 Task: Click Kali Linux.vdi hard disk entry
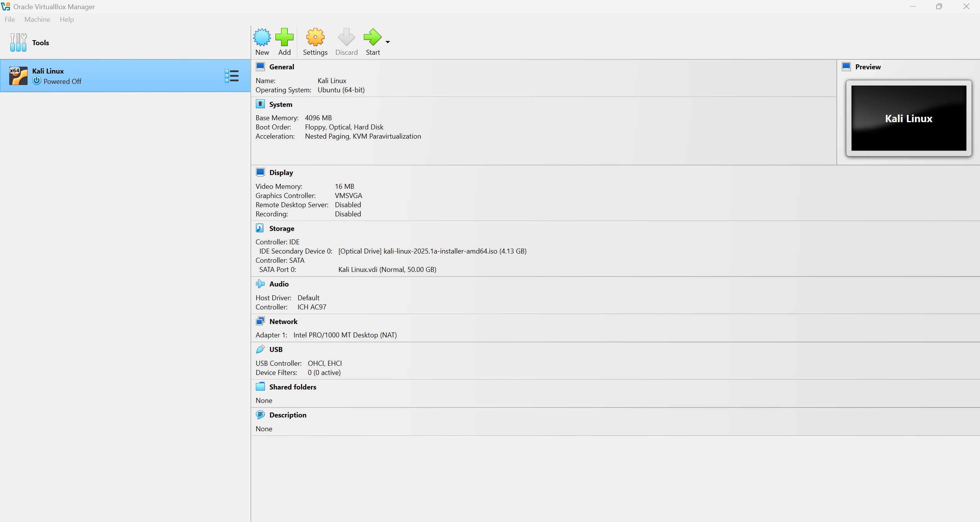click(x=387, y=269)
